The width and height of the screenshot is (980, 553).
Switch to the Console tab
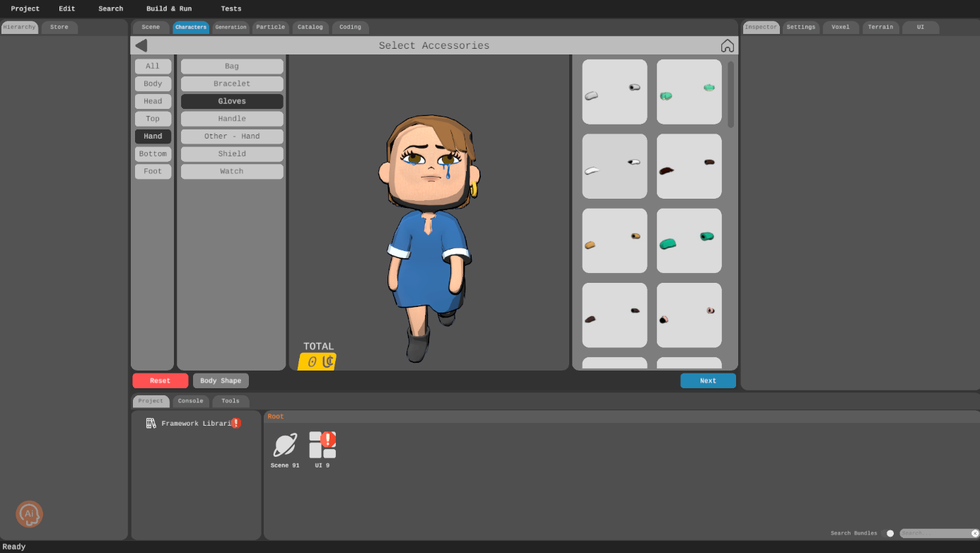point(190,401)
